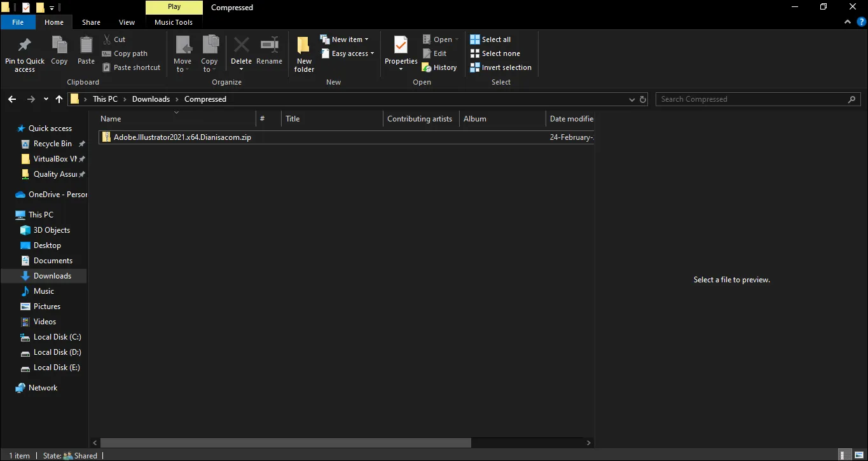Open file Properties from ribbon

point(401,46)
